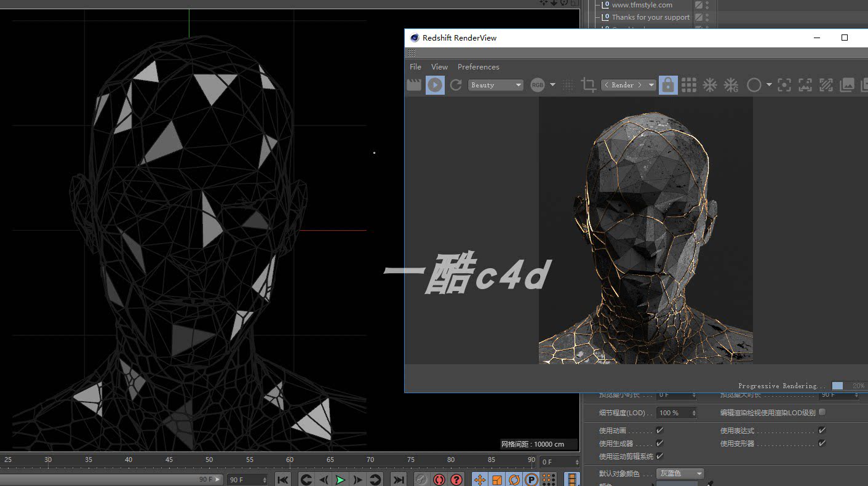Click the IPR play button in RenderView
Image resolution: width=868 pixels, height=486 pixels.
pyautogui.click(x=435, y=85)
